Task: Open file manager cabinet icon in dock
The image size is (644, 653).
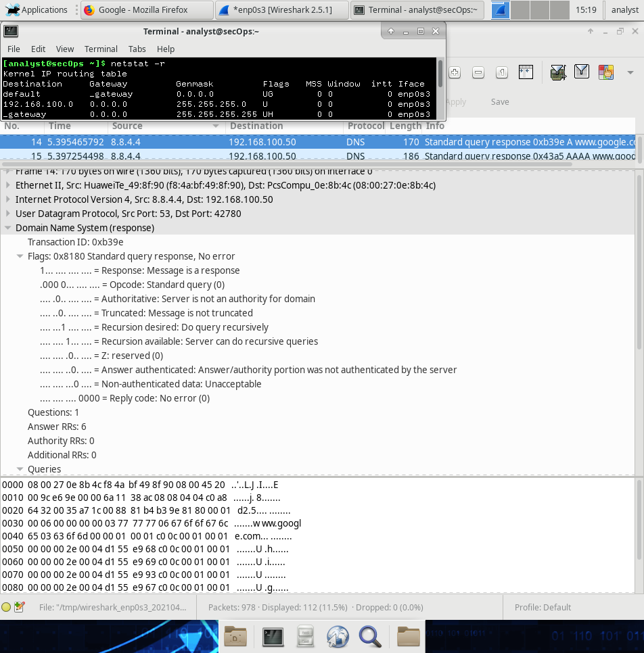Action: [305, 637]
